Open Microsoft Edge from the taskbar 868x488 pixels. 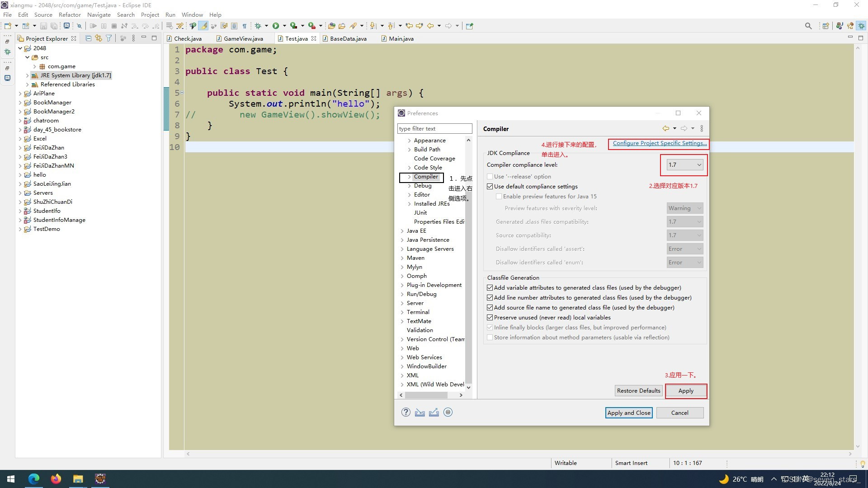click(x=33, y=479)
